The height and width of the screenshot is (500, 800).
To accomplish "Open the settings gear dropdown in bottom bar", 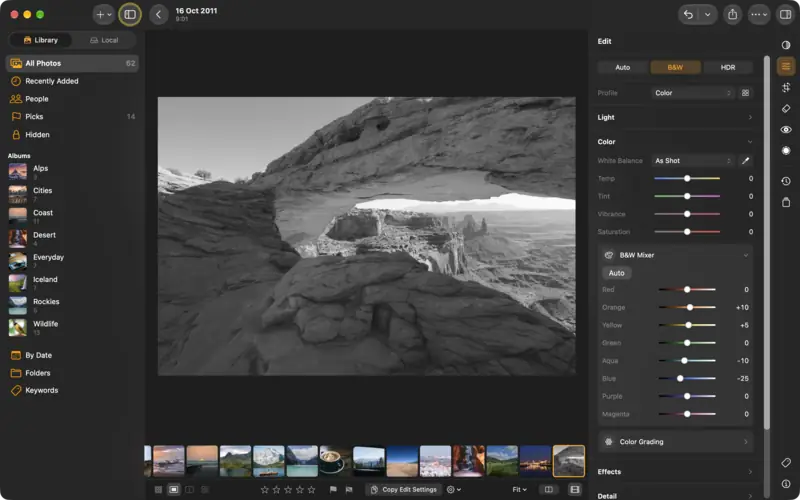I will tap(454, 490).
